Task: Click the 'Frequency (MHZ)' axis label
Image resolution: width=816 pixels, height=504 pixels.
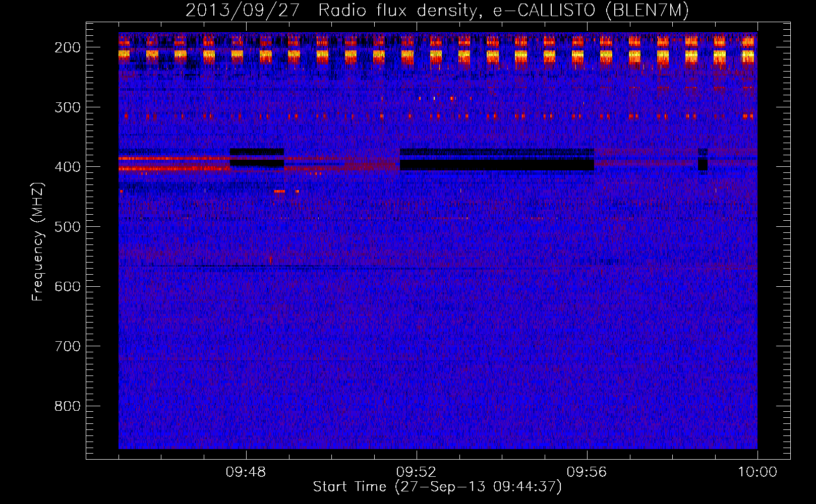Action: pyautogui.click(x=38, y=242)
